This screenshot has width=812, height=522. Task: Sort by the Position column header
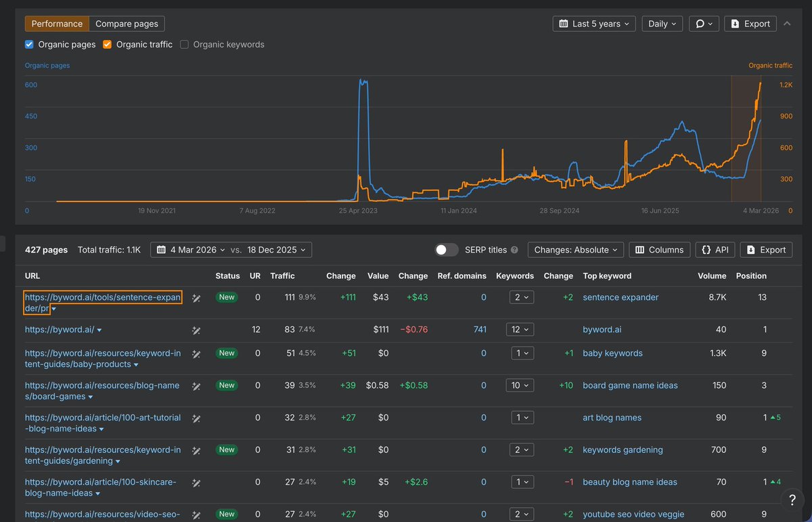click(751, 276)
